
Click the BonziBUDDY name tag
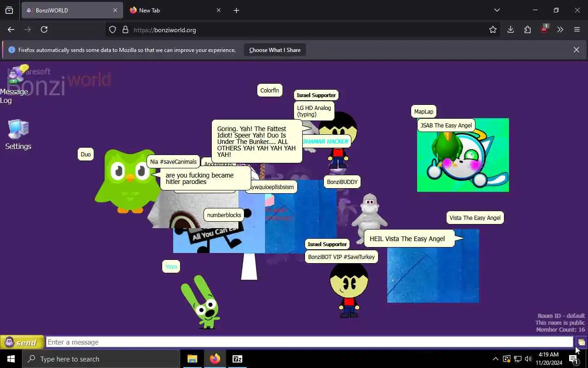(342, 182)
